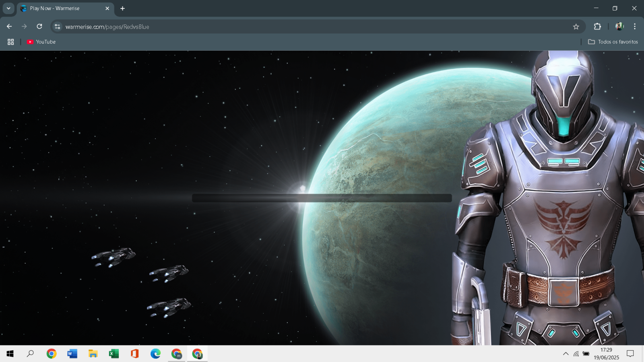Viewport: 644px width, 362px height.
Task: Select the Play Now - Warmerise tab
Action: point(65,8)
